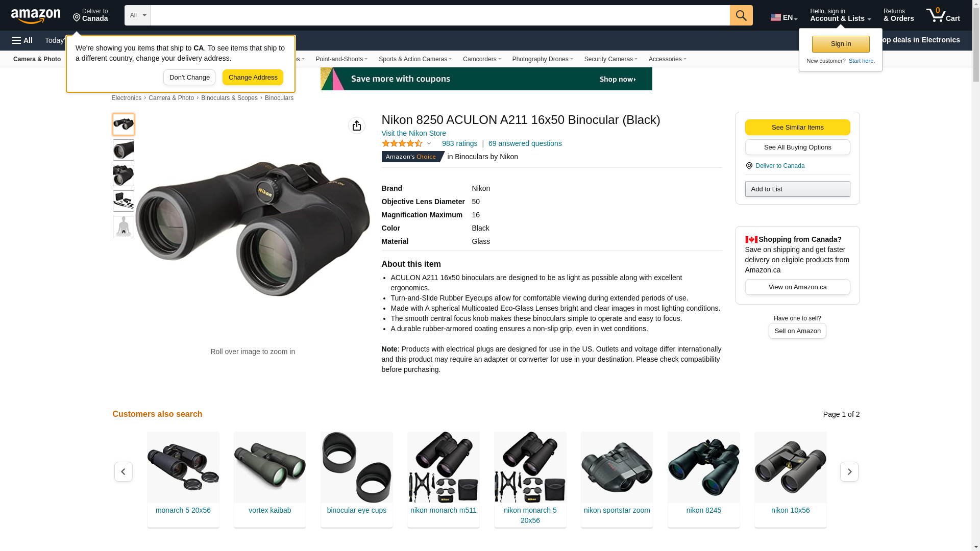Open the All search category dropdown
This screenshot has height=551, width=980.
pos(138,15)
